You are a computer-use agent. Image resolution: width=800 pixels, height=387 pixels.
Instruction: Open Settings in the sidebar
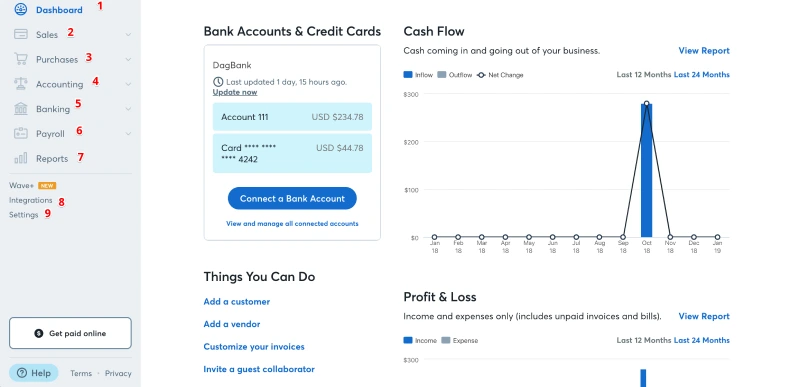point(23,215)
